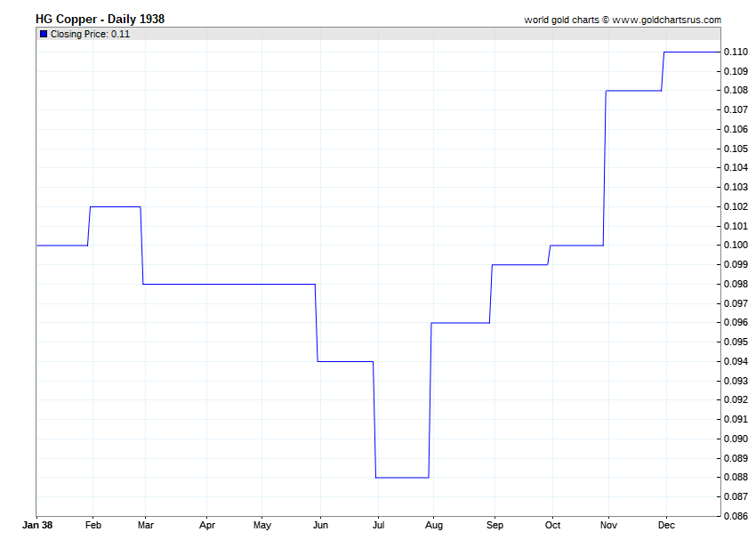The height and width of the screenshot is (548, 756).
Task: Click the blue Closing Price legend swatch
Action: point(44,34)
